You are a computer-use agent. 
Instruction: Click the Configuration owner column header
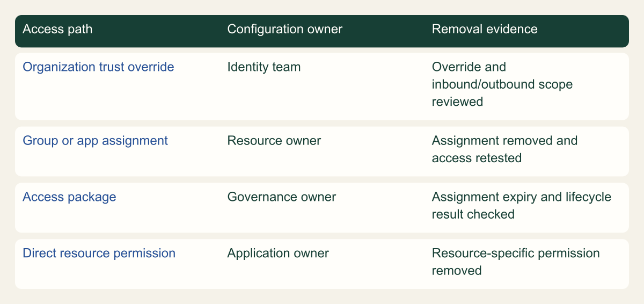click(x=285, y=29)
